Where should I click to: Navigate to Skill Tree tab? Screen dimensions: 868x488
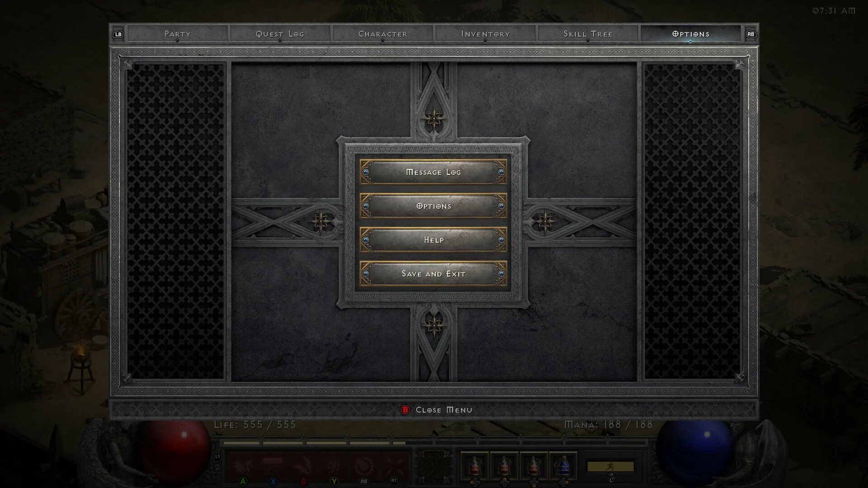click(x=588, y=34)
